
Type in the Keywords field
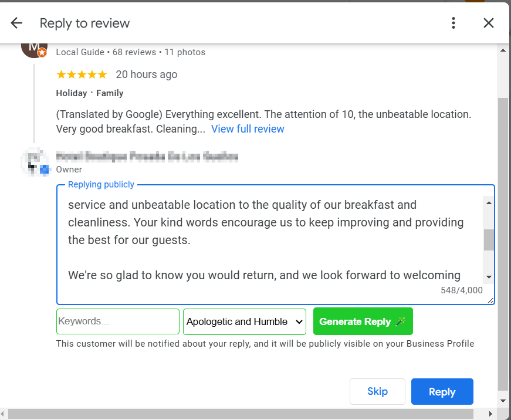tap(118, 321)
